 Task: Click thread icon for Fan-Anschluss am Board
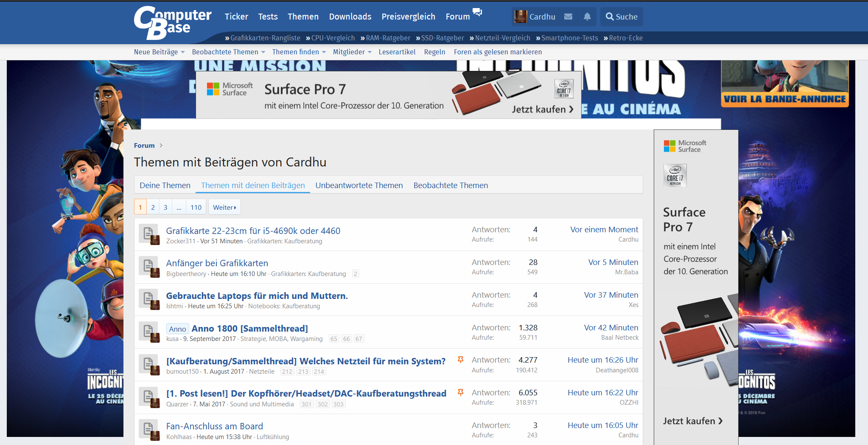point(148,430)
